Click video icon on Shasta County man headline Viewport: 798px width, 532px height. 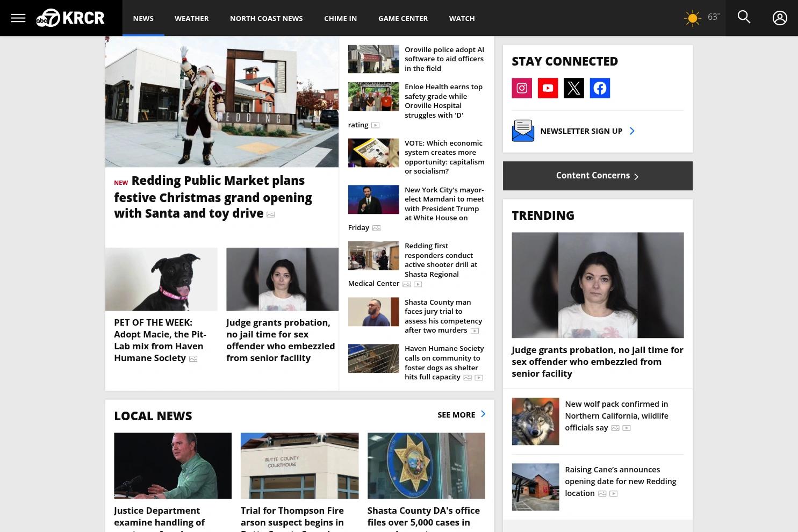(x=475, y=331)
